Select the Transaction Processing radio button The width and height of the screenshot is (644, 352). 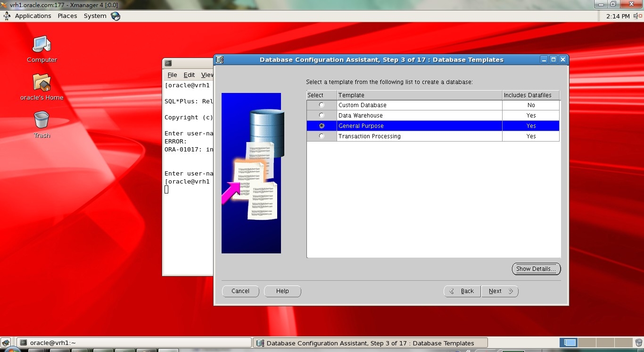[322, 136]
